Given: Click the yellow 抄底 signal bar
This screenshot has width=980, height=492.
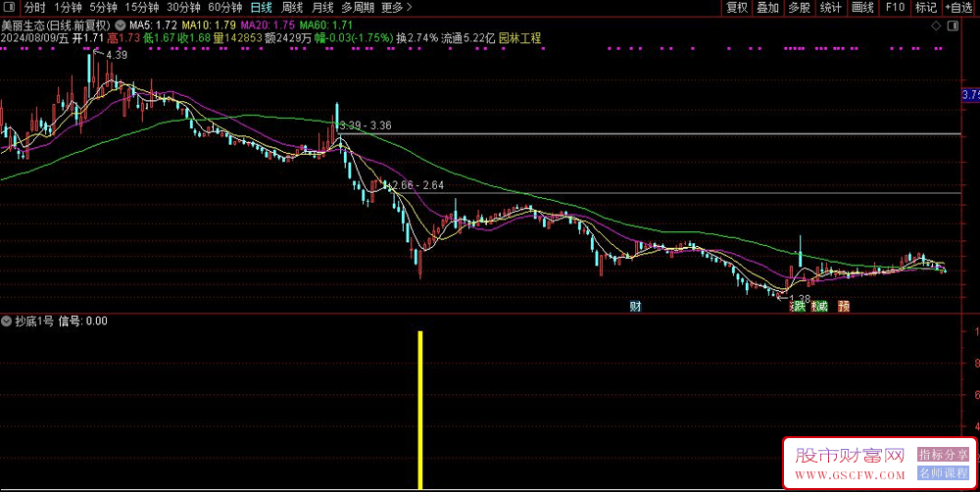Looking at the screenshot, I should pos(420,410).
